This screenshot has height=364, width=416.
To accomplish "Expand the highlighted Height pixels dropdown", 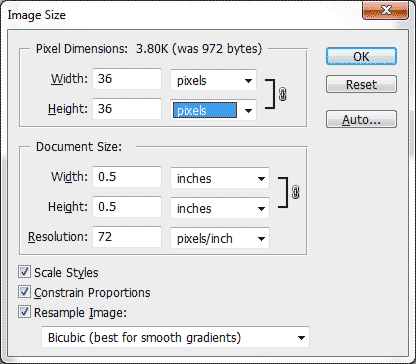I will pyautogui.click(x=213, y=110).
